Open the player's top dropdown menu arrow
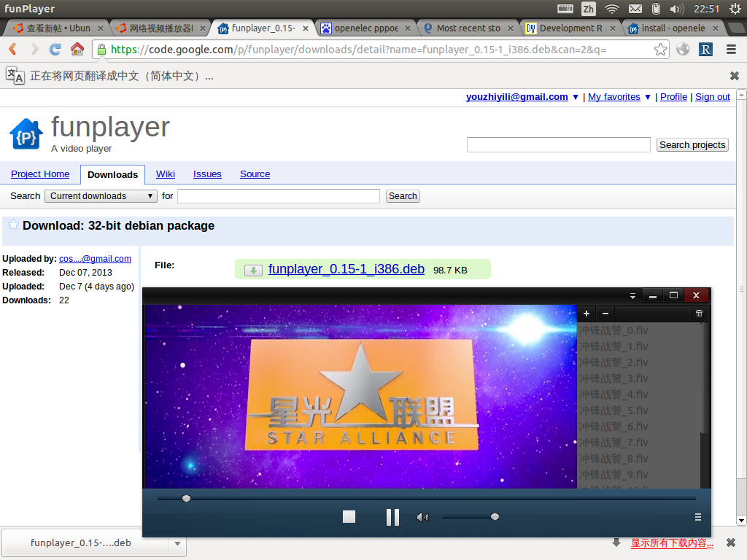This screenshot has width=747, height=560. [632, 296]
